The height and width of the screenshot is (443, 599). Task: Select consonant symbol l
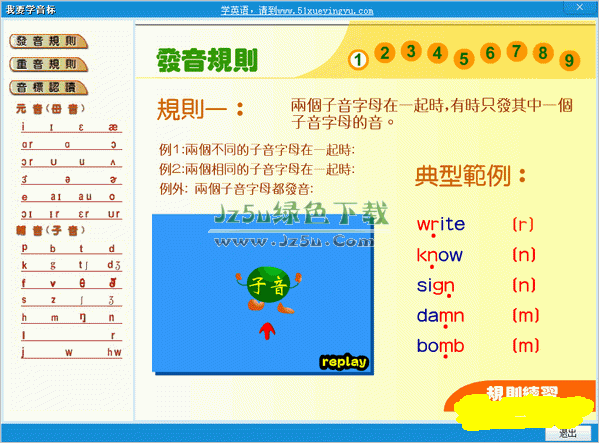tap(24, 335)
